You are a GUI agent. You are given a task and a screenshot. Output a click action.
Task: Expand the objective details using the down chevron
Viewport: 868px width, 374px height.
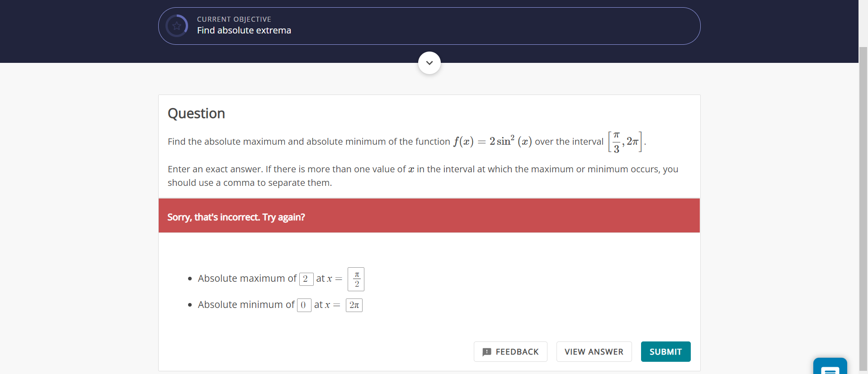coord(429,63)
